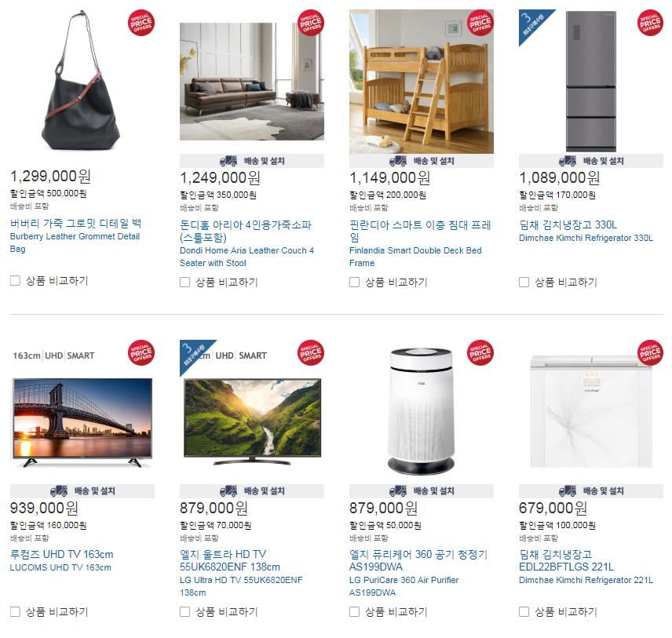Click delivery truck icon under bunk bed

[398, 161]
